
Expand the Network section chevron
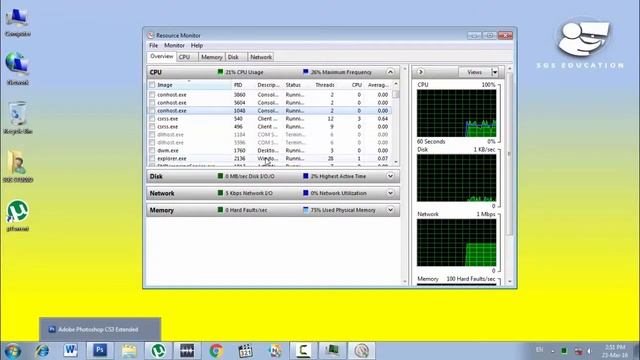(390, 193)
